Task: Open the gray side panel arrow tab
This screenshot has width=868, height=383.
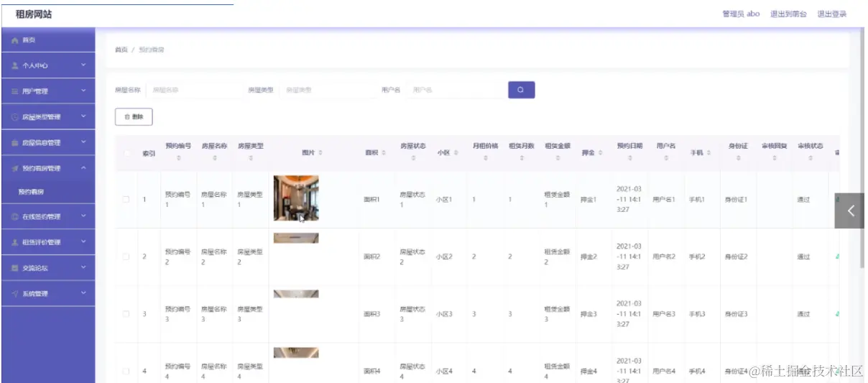Action: [849, 211]
